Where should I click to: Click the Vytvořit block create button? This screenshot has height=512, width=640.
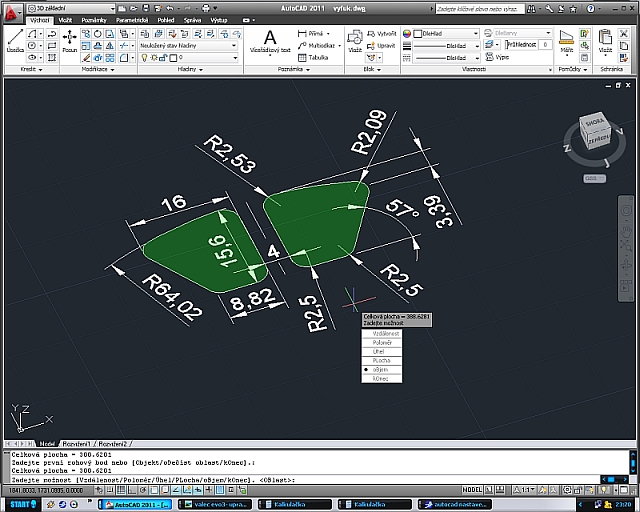tap(382, 33)
